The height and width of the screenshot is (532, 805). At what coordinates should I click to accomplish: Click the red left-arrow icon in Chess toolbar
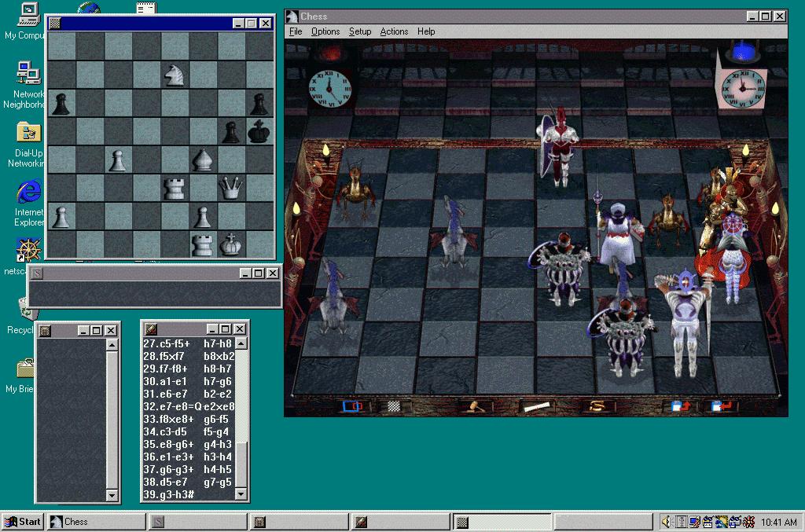click(x=722, y=406)
